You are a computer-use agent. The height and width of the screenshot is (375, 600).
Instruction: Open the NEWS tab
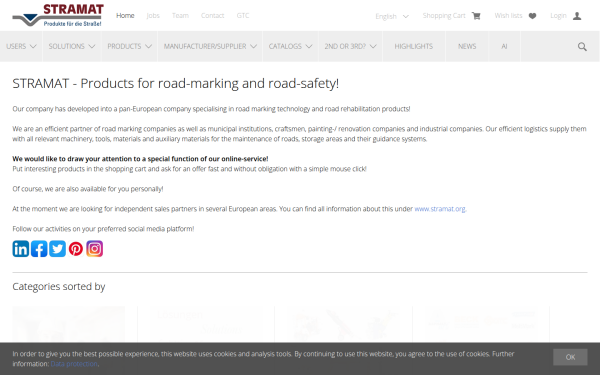(467, 46)
